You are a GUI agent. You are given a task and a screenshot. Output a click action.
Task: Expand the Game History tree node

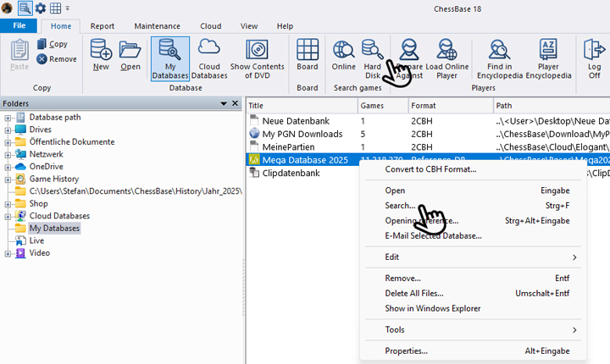point(8,179)
